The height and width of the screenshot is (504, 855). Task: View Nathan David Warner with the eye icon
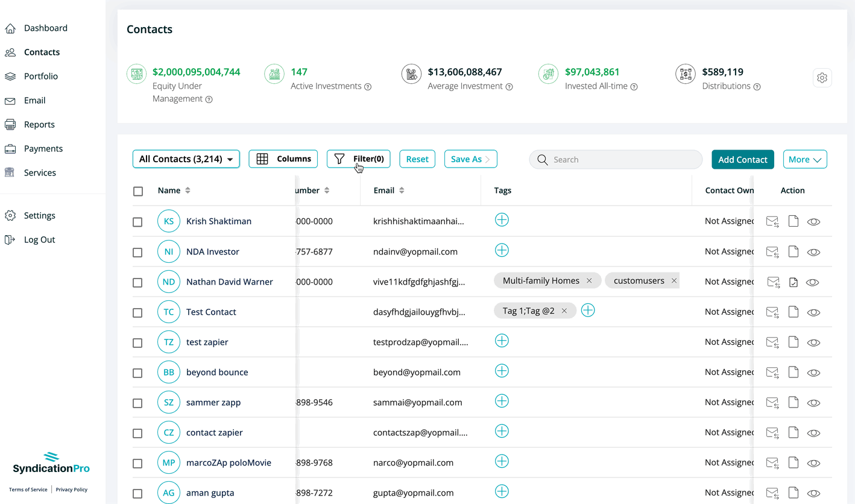point(813,282)
